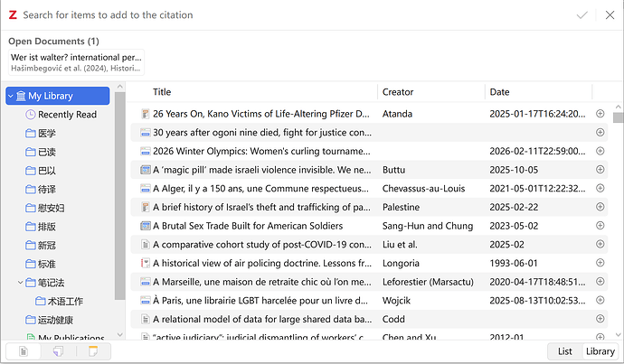Viewport: 624px width, 364px height.
Task: Click the clock icon of Recently Read
Action: 31,115
